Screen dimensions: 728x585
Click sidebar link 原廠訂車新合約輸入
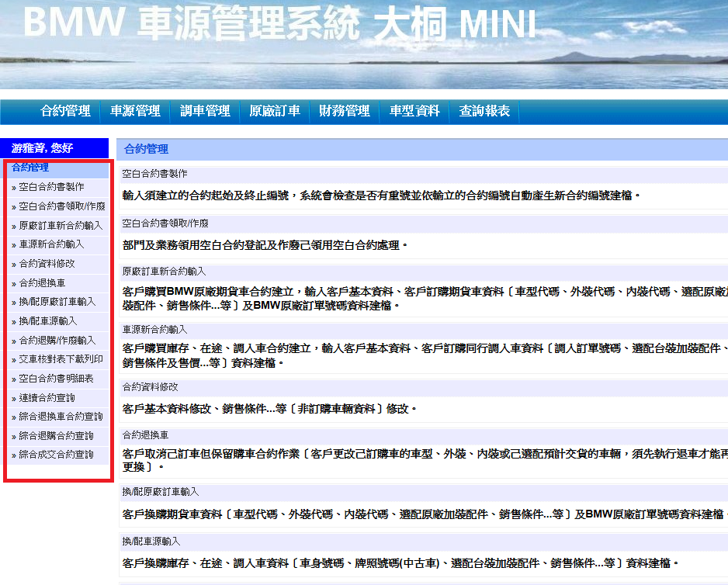[61, 226]
